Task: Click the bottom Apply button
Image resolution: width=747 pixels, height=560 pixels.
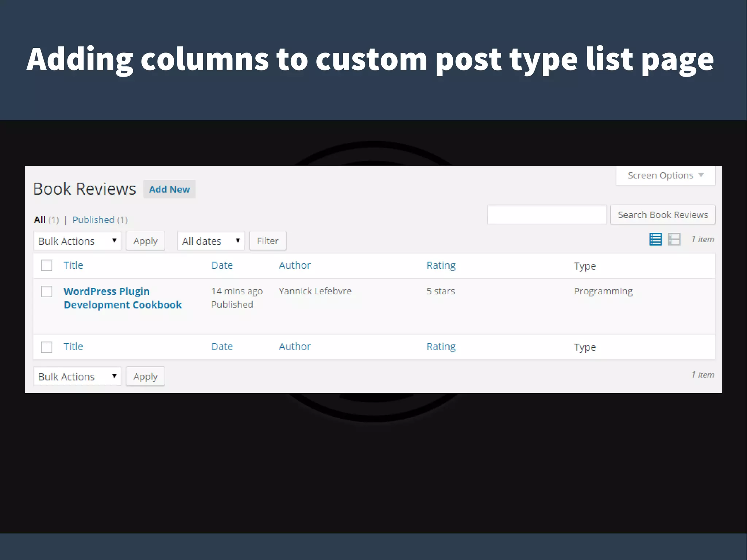Action: coord(145,376)
